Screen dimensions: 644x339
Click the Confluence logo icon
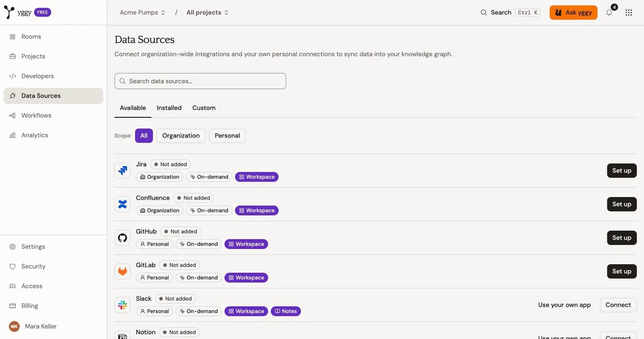point(123,204)
